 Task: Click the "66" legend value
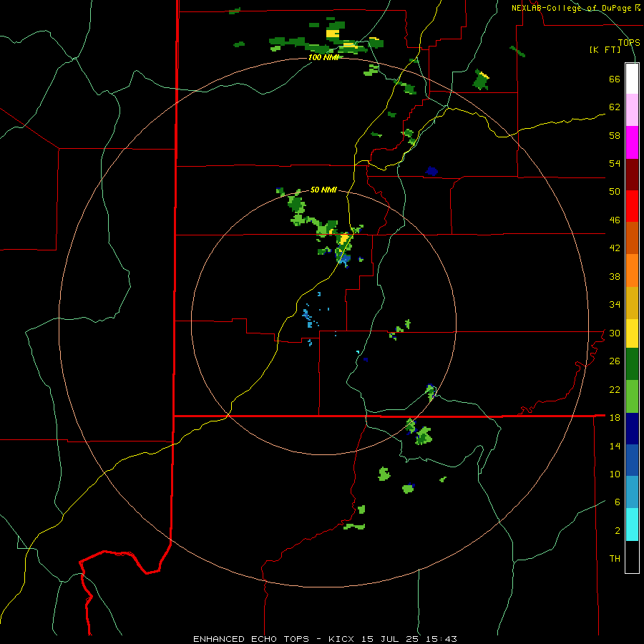tap(615, 79)
